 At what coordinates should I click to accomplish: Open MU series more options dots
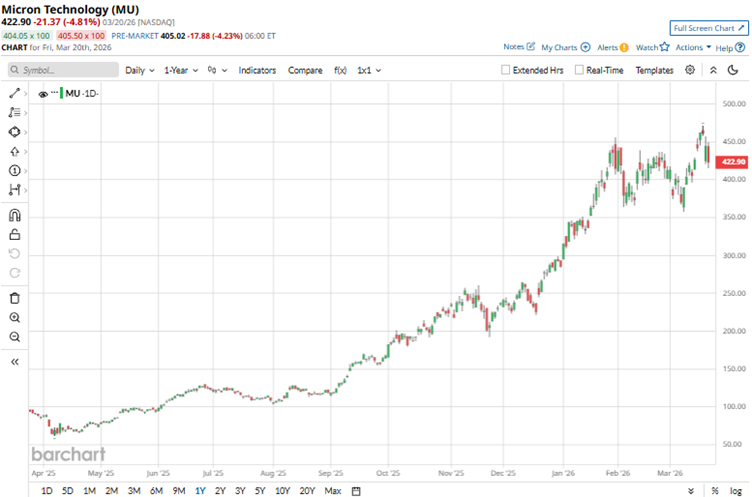54,92
